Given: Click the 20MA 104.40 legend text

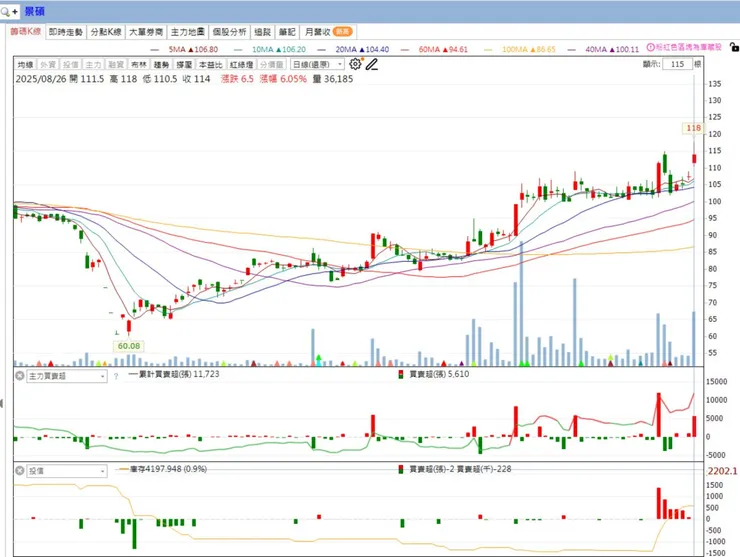Looking at the screenshot, I should (362, 50).
